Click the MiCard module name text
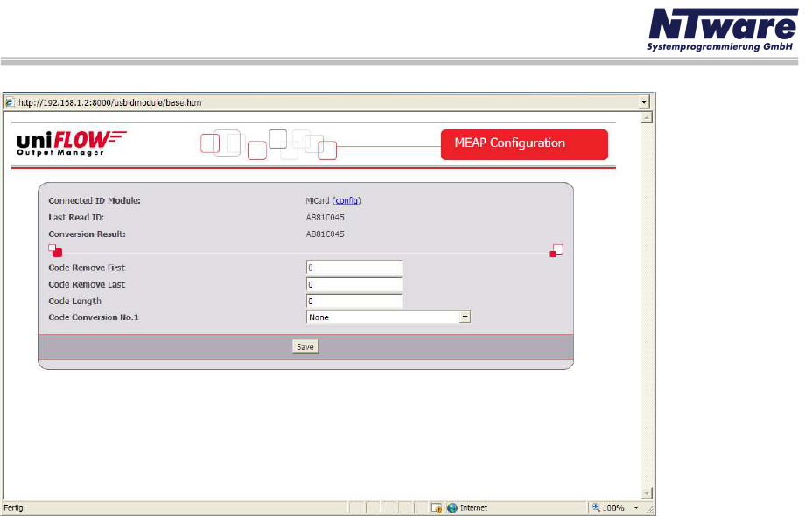 click(318, 201)
